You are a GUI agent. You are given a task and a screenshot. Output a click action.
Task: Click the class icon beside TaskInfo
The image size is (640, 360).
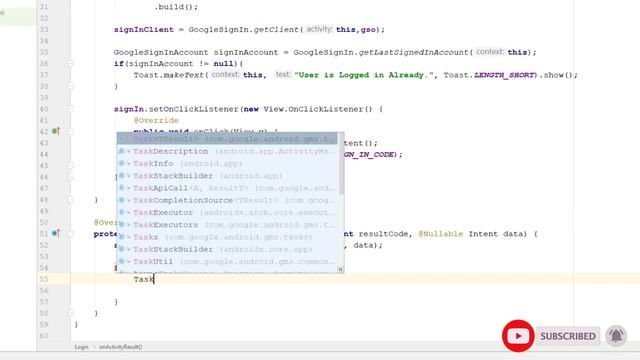[122, 164]
